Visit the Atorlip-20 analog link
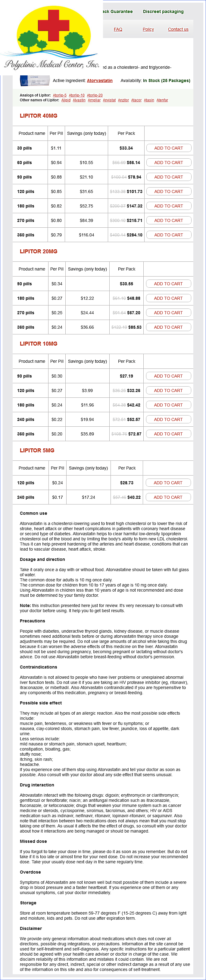 [95, 95]
